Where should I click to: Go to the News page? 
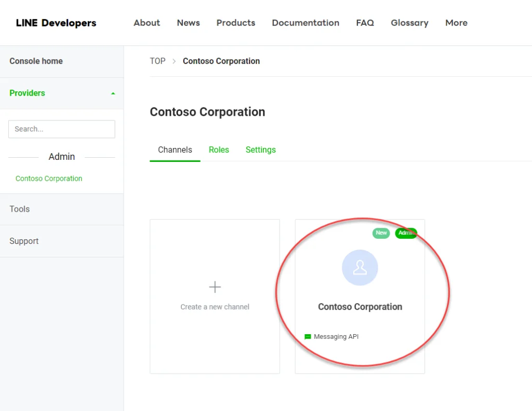click(x=188, y=23)
